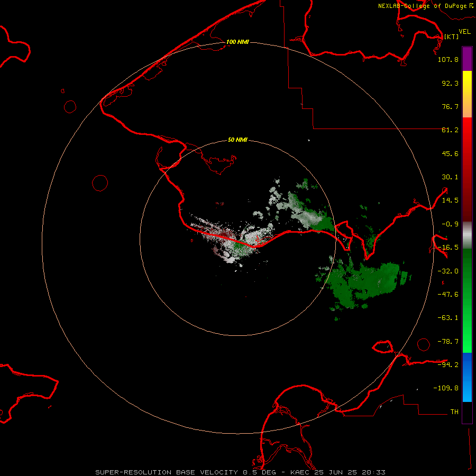This screenshot has width=476, height=476.
Task: Click the -63.1 scale value
Action: coord(448,318)
